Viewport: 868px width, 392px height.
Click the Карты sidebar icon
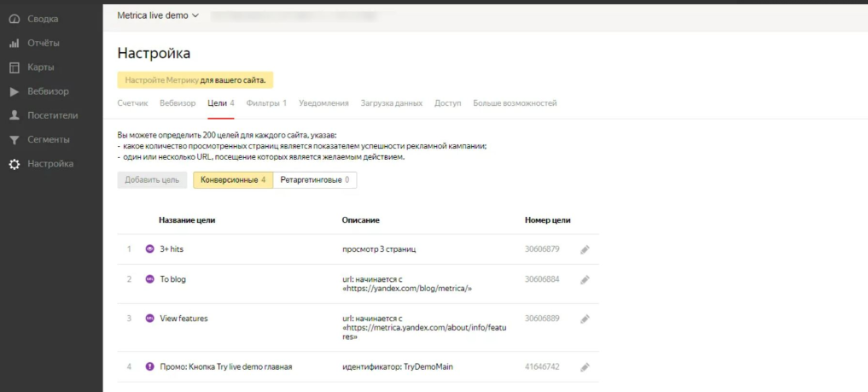(x=15, y=67)
